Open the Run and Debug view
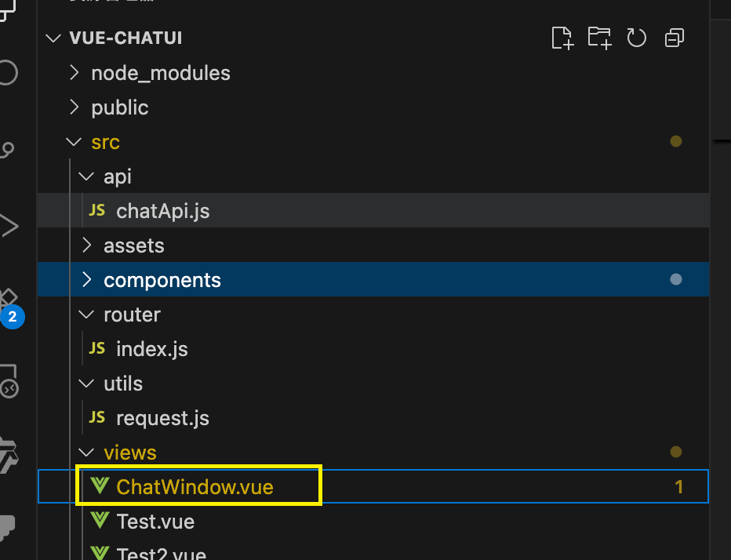The width and height of the screenshot is (731, 560). (9, 226)
